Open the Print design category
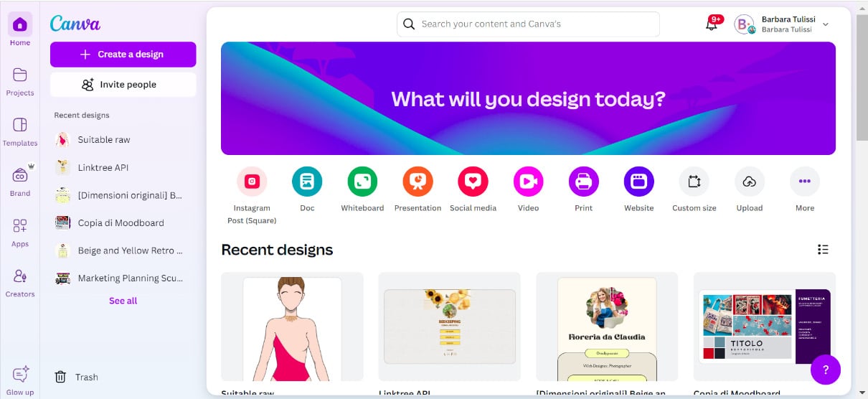The width and height of the screenshot is (868, 399). (x=584, y=182)
